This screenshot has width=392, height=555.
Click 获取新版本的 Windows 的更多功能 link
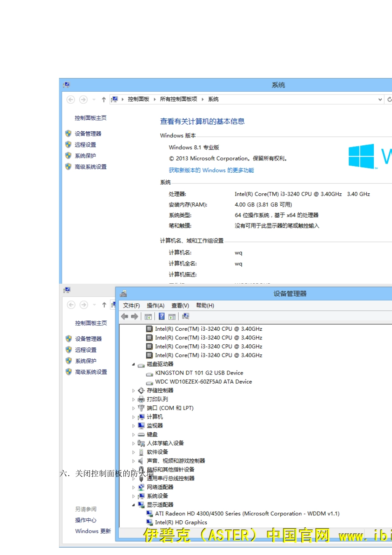point(211,170)
